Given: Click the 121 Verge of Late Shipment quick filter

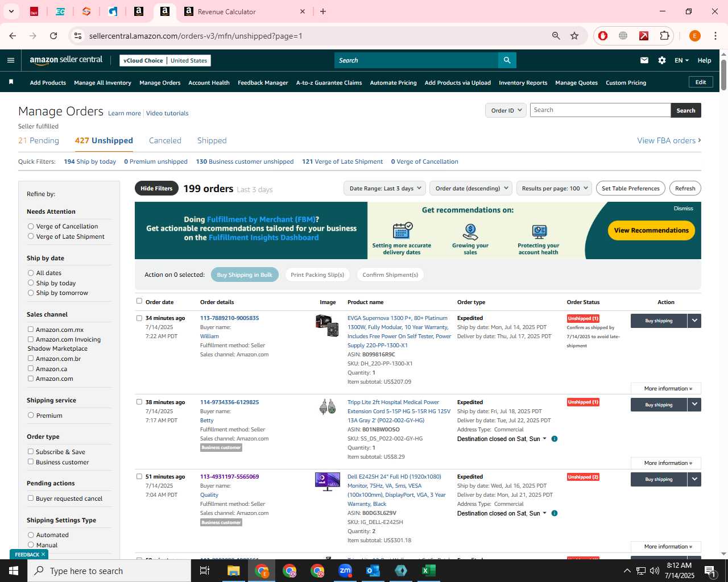Looking at the screenshot, I should (342, 161).
